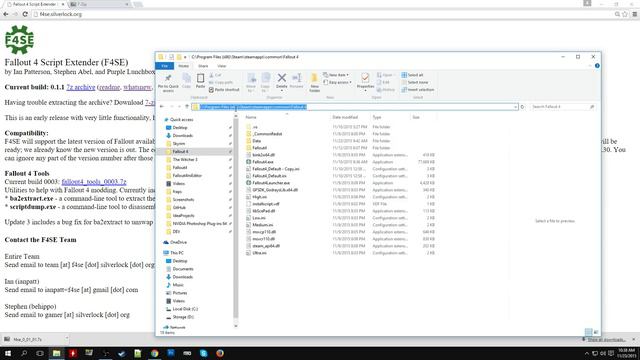This screenshot has height=360, width=640.
Task: Click the Delete icon in ribbon
Action: (x=282, y=80)
